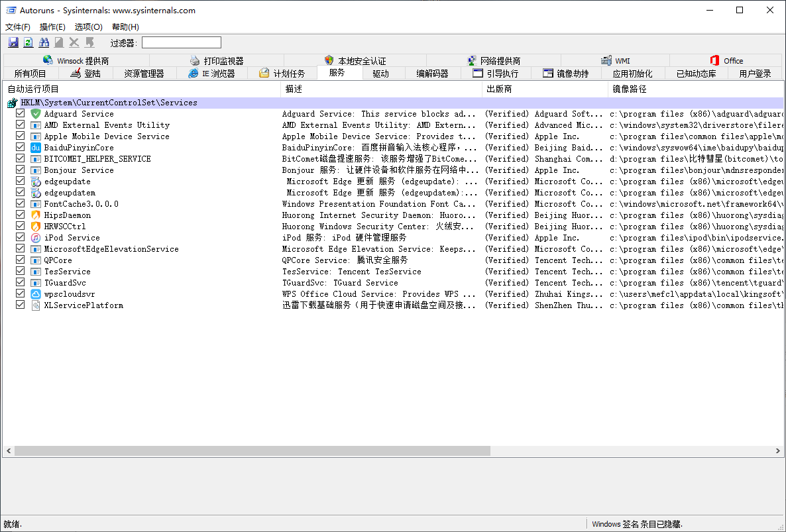Click the Apple Mobile Device Service window icon
The image size is (786, 532).
point(36,136)
